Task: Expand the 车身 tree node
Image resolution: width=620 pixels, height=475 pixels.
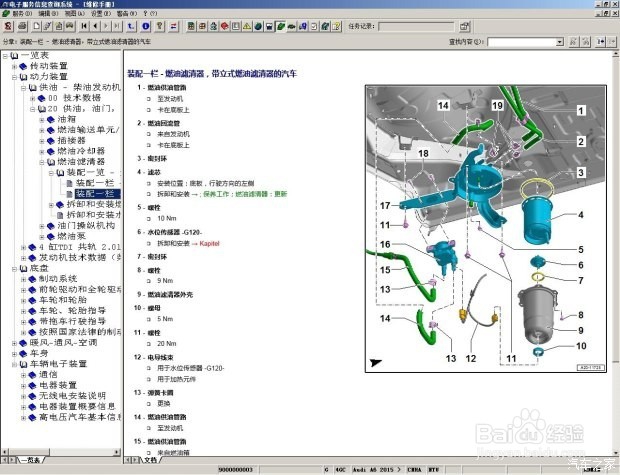Action: click(15, 354)
